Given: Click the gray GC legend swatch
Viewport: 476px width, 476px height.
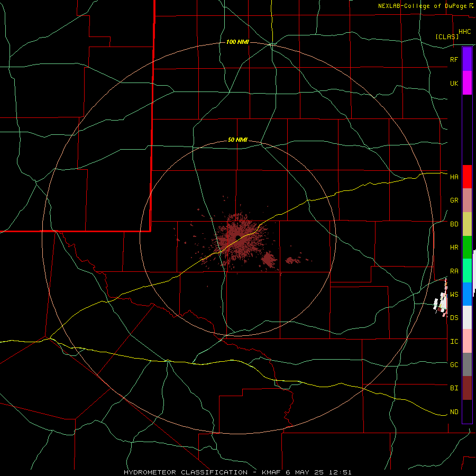Looking at the screenshot, I should (x=467, y=364).
